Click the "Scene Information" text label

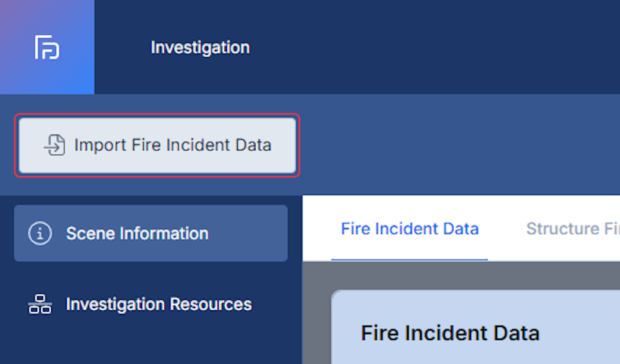(x=137, y=233)
